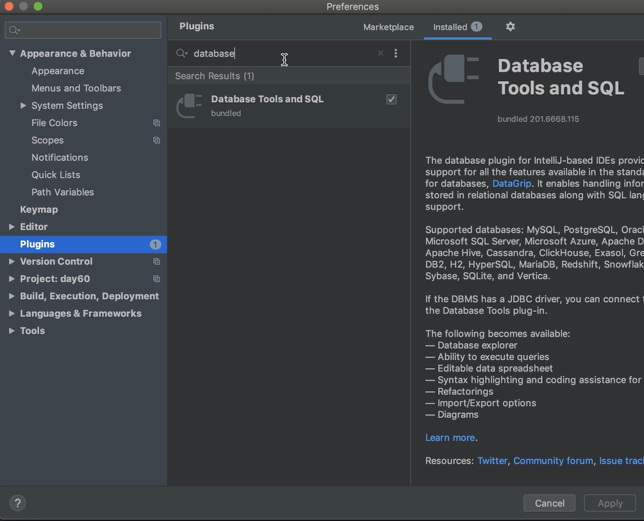Open the Learn more link
The width and height of the screenshot is (644, 521).
(x=449, y=438)
